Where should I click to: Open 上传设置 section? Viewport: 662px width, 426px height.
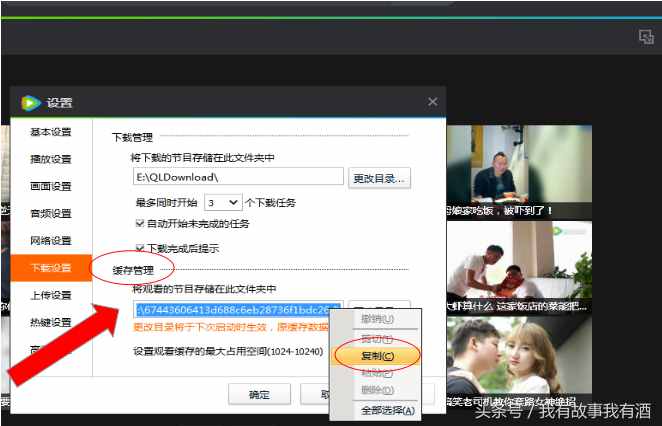pos(51,295)
